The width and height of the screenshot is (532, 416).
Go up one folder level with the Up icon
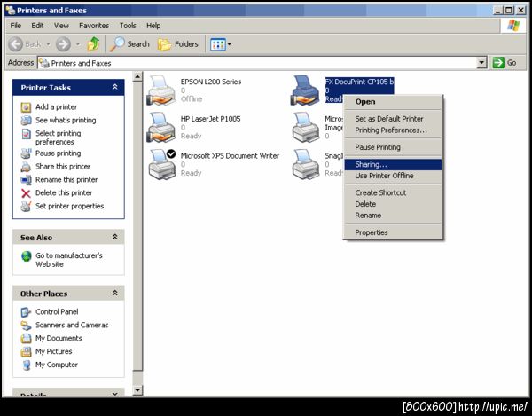click(93, 44)
